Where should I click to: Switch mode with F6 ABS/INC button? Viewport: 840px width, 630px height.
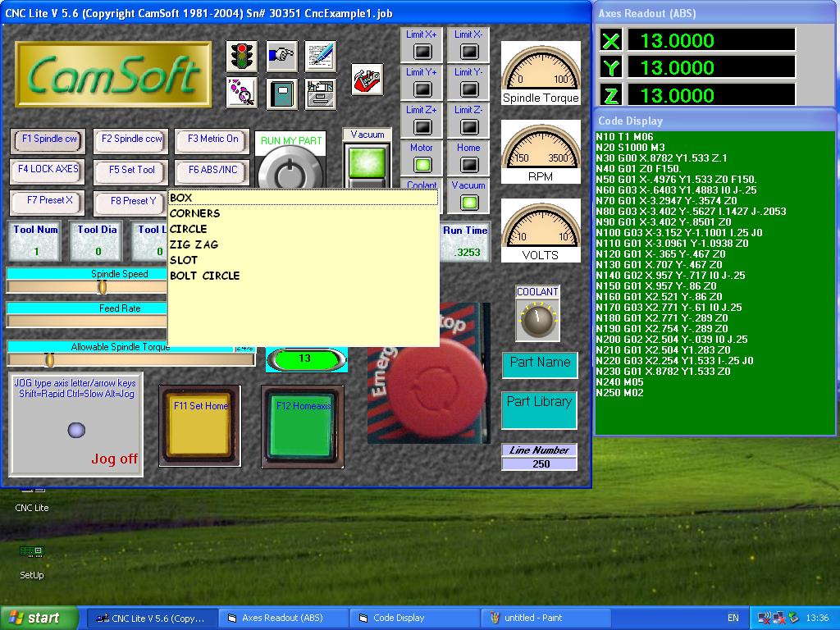(x=212, y=171)
